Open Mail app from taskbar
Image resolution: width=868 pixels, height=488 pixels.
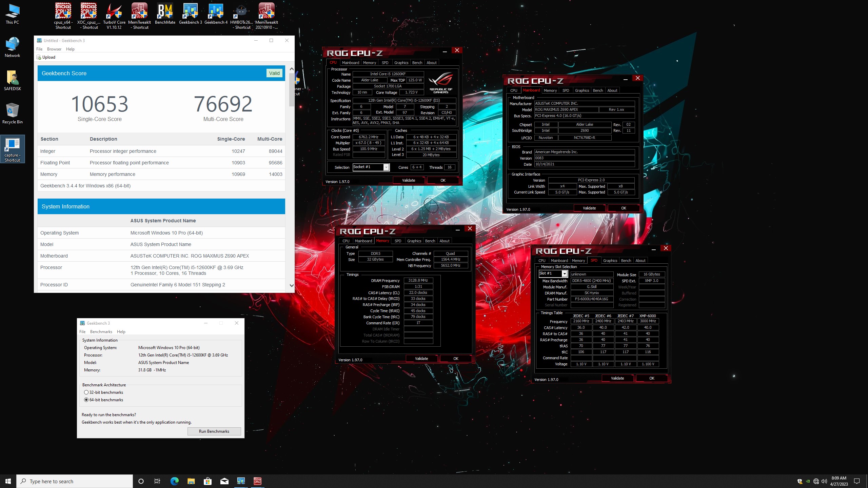[224, 481]
